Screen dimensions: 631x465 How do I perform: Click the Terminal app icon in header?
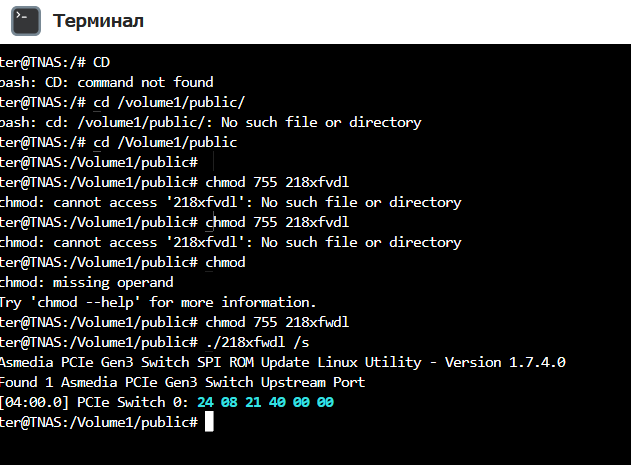click(x=26, y=21)
